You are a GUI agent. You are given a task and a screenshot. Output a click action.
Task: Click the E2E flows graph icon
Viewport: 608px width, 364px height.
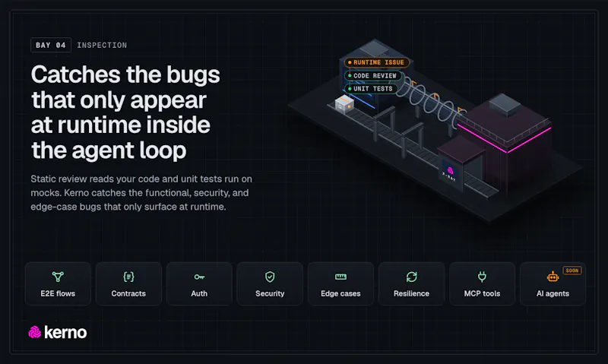point(58,277)
